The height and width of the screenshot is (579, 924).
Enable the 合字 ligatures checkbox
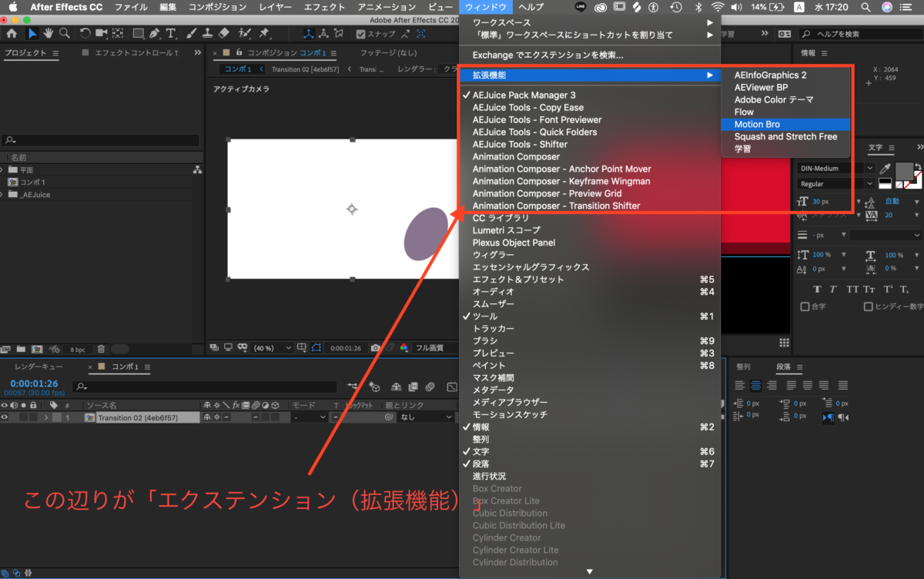tap(805, 306)
